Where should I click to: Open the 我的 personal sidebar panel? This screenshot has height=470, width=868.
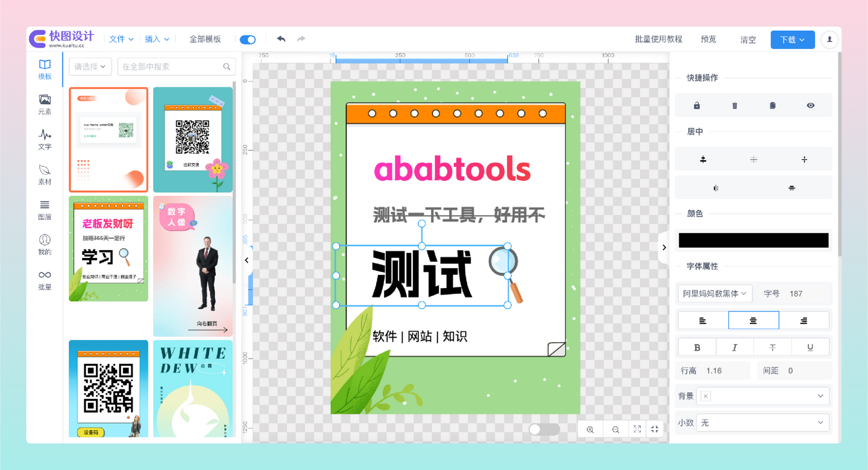click(45, 245)
